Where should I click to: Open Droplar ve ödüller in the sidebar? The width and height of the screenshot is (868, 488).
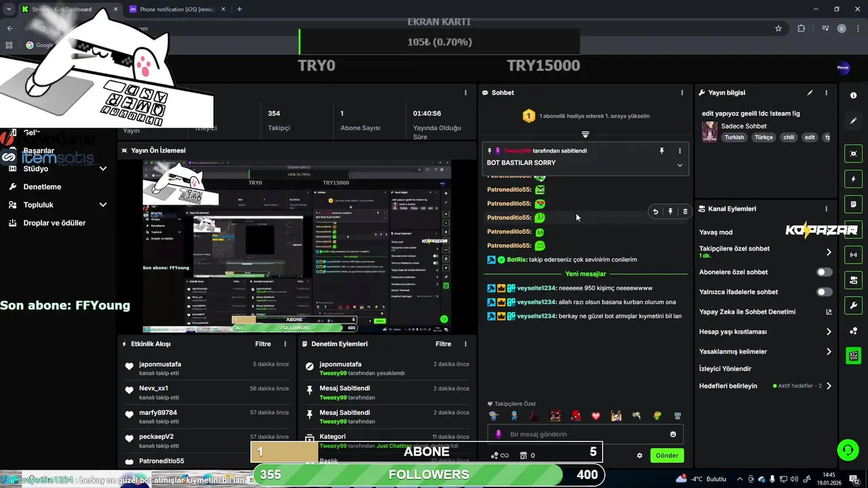tap(54, 223)
